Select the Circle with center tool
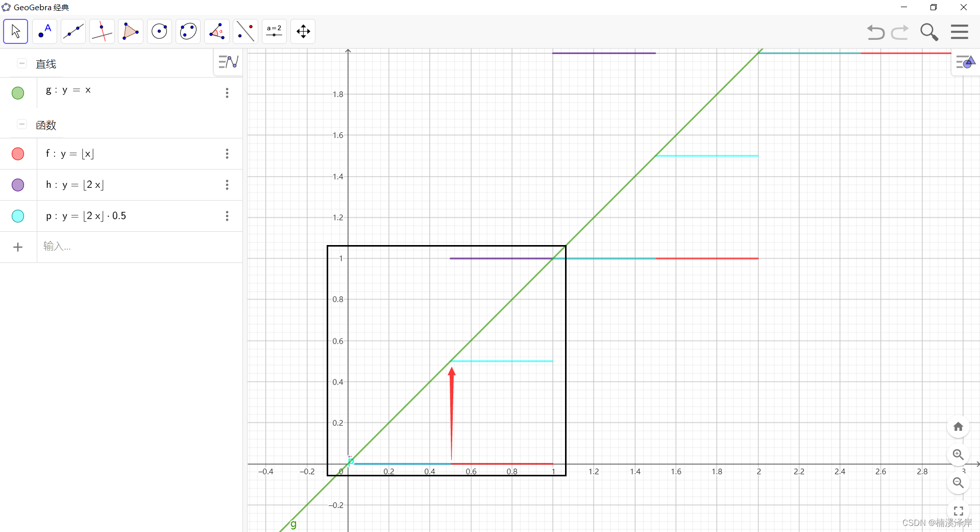This screenshot has width=980, height=532. tap(159, 32)
